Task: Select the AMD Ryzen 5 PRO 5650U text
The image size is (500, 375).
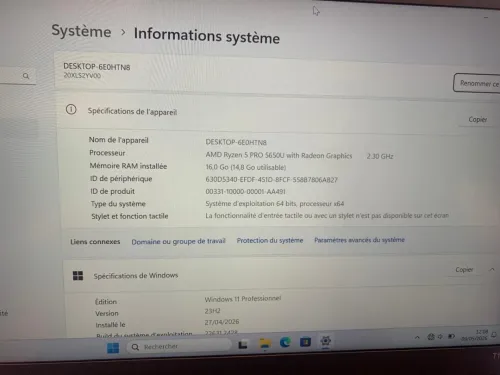Action: [x=279, y=155]
